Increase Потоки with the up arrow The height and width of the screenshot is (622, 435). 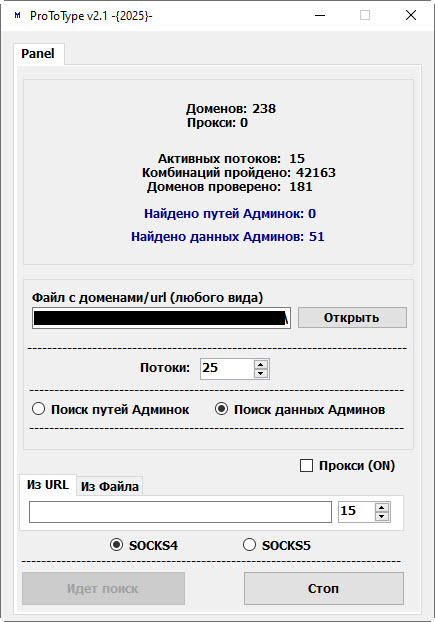[x=261, y=365]
